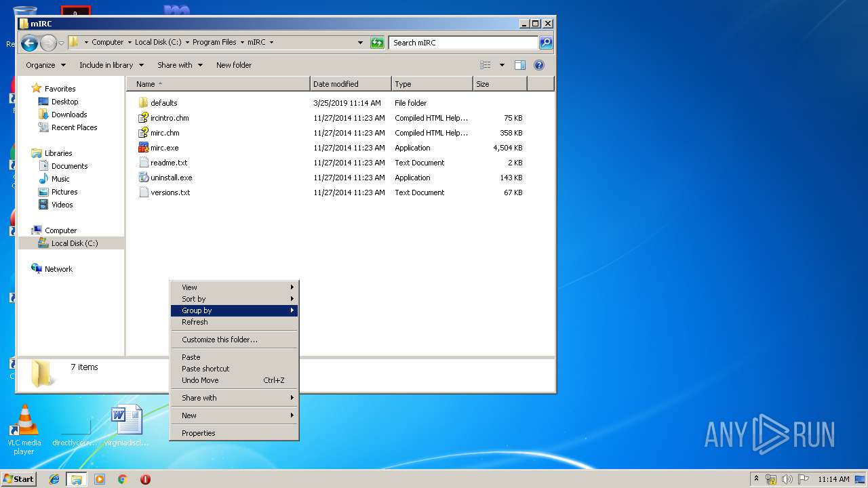Sort by the Size column header
868x488 pixels.
pos(500,84)
